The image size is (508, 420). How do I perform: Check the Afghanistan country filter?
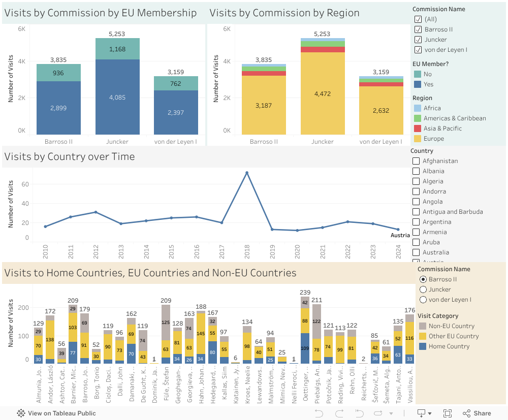point(416,160)
